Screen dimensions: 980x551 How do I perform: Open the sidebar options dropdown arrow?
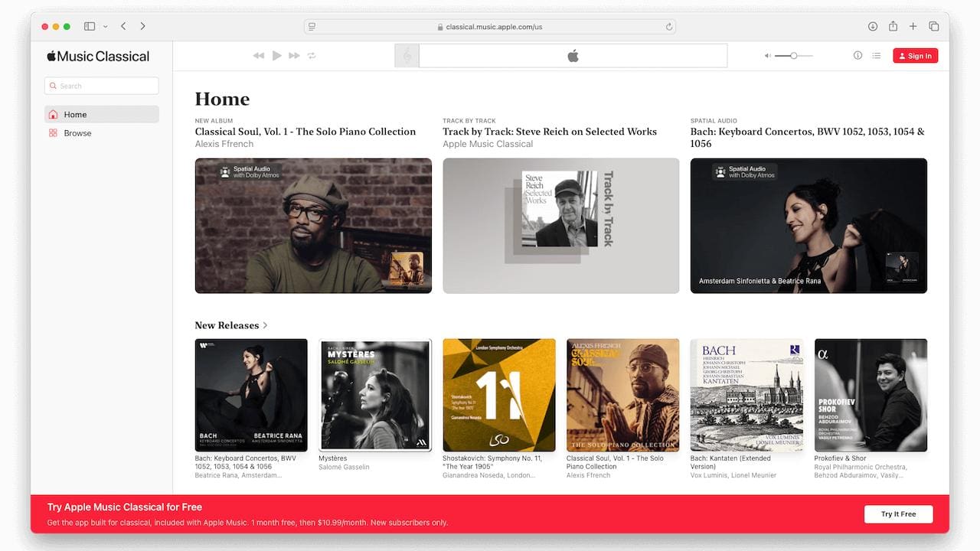pos(105,26)
